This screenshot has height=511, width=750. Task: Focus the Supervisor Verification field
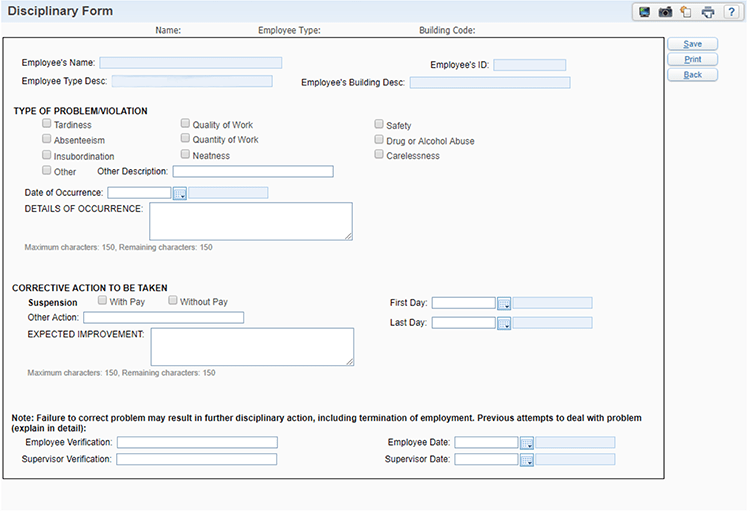(197, 459)
